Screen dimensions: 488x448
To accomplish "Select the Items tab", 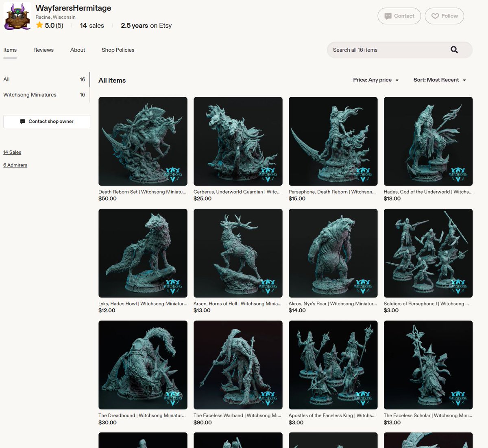I will pos(10,50).
